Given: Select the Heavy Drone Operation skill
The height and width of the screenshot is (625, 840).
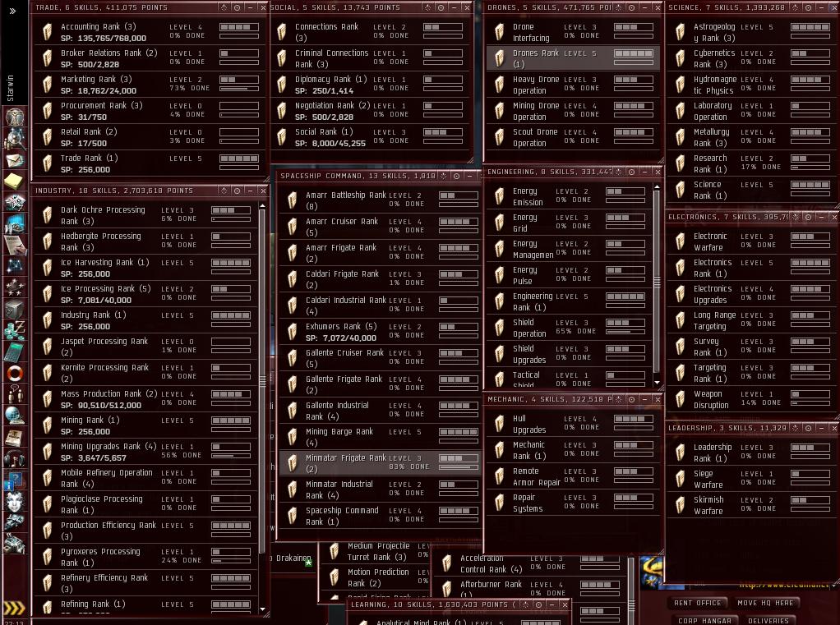Looking at the screenshot, I should point(573,85).
